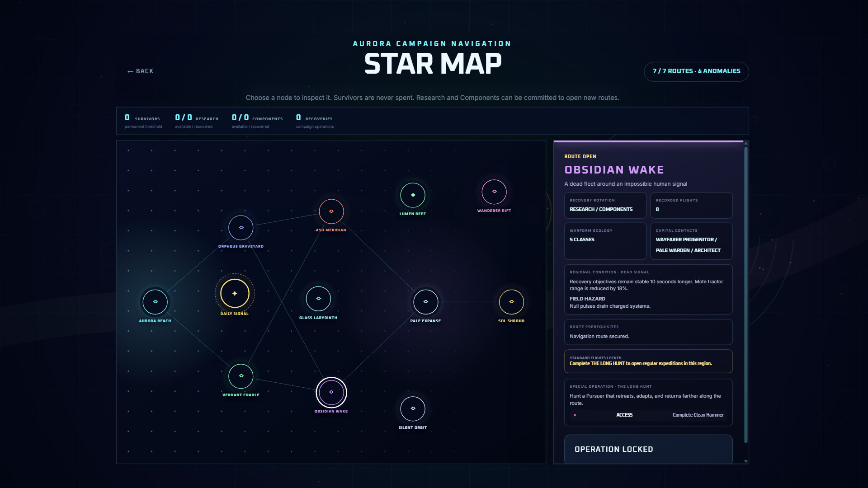Click the Recoveries campaign operations counter
Viewport: 868px width, 488px height.
[x=315, y=121]
